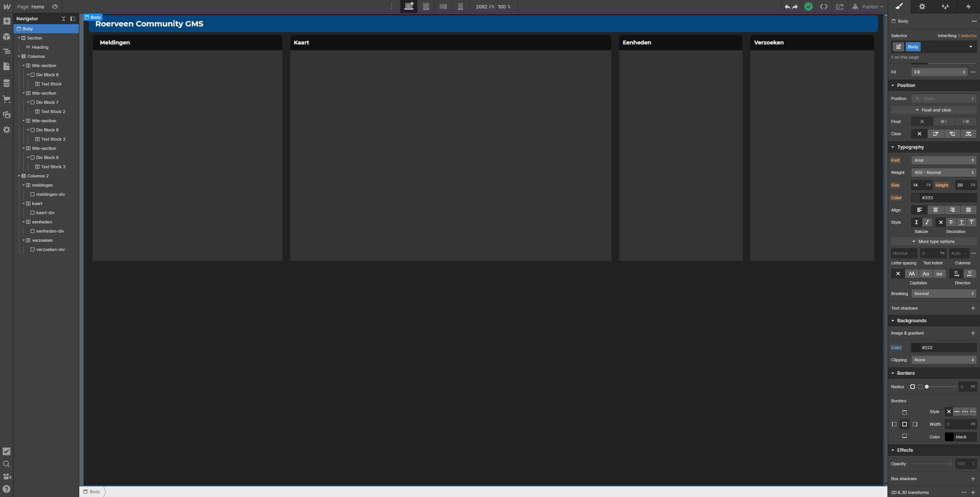Click the font Size input field
The height and width of the screenshot is (497, 980).
[x=919, y=185]
